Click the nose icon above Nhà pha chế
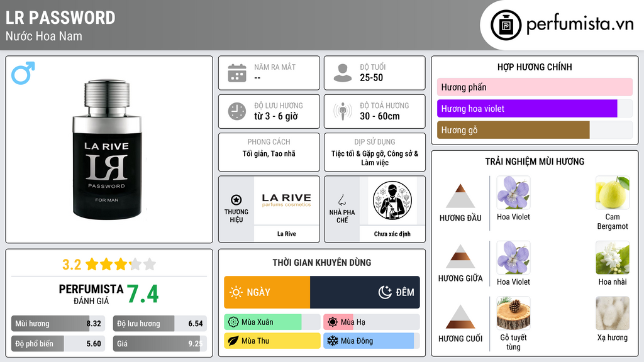This screenshot has height=362, width=644. pyautogui.click(x=341, y=200)
